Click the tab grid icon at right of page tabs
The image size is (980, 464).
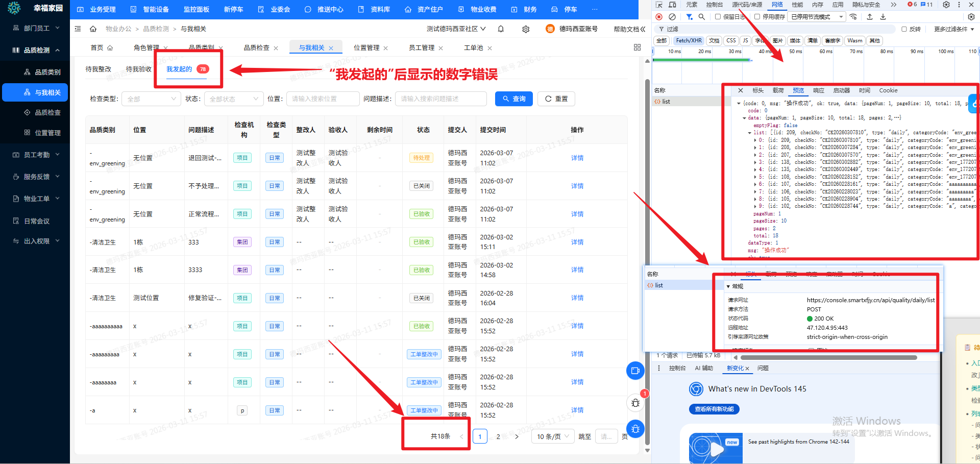click(637, 47)
